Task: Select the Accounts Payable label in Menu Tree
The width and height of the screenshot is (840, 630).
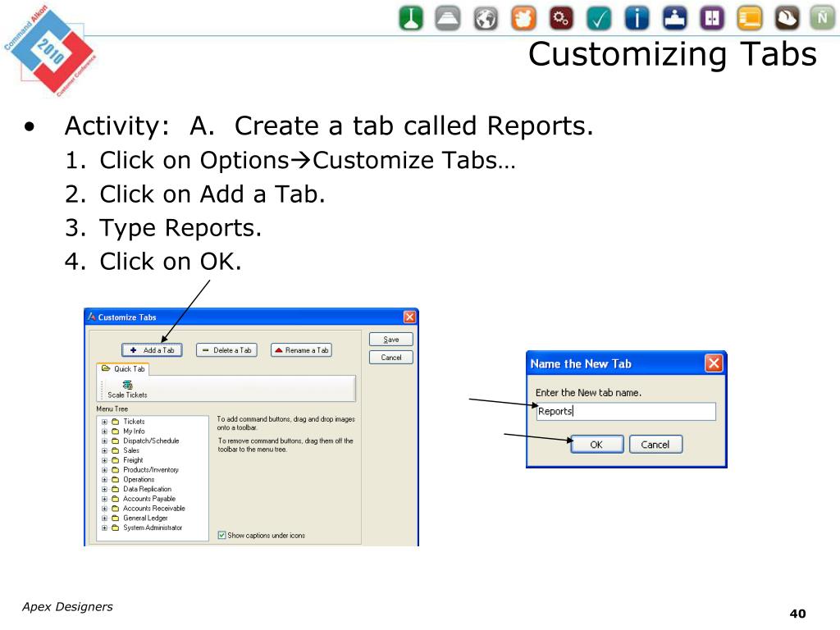Action: 149,499
